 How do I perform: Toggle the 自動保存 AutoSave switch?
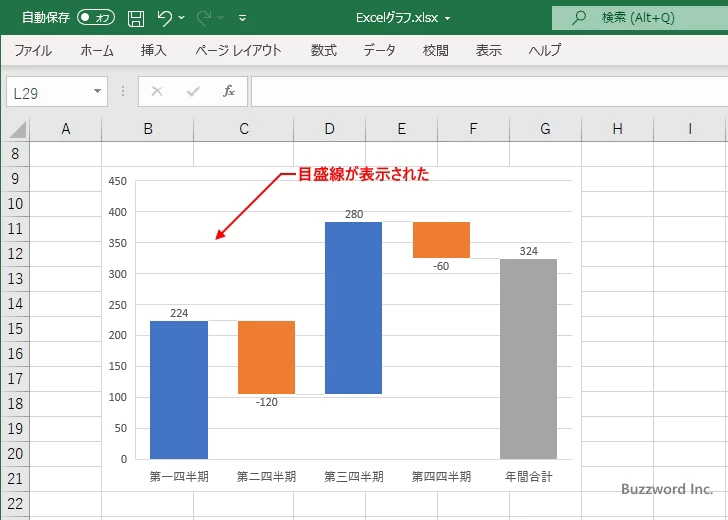pyautogui.click(x=96, y=18)
